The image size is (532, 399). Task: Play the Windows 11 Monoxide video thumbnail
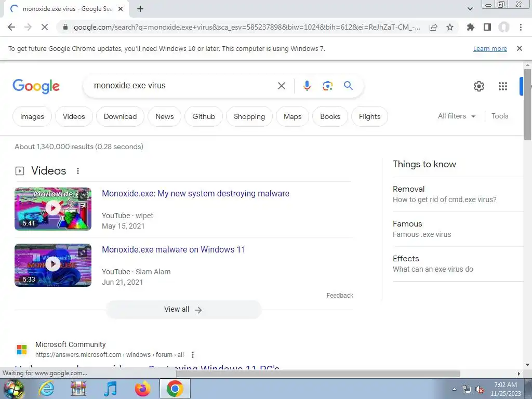(53, 265)
